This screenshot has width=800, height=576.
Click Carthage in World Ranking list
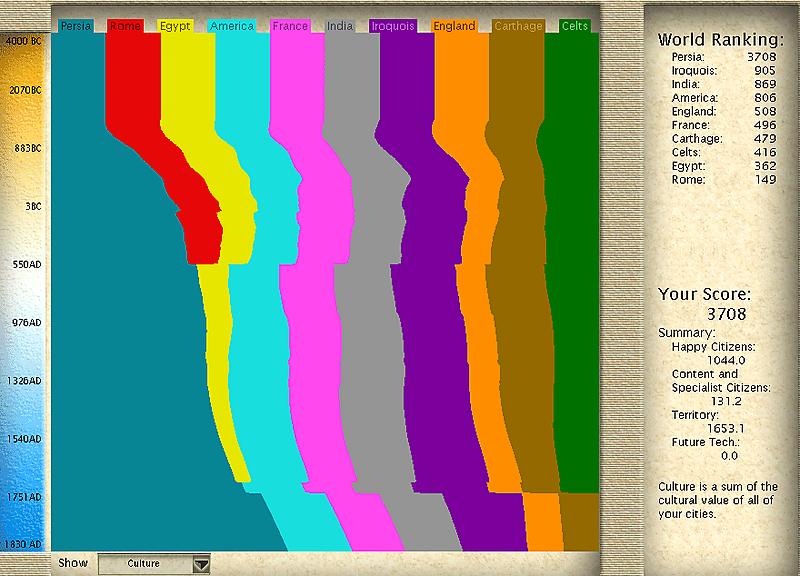[724, 139]
